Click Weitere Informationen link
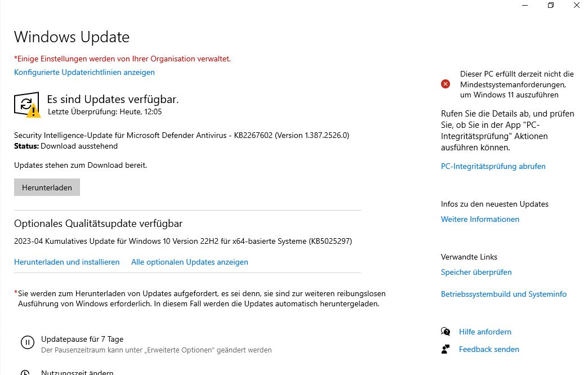The height and width of the screenshot is (375, 588). [480, 220]
